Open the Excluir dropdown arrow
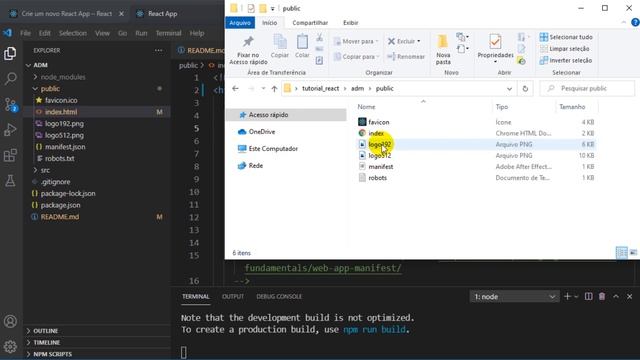This screenshot has width=640, height=360. [x=419, y=41]
